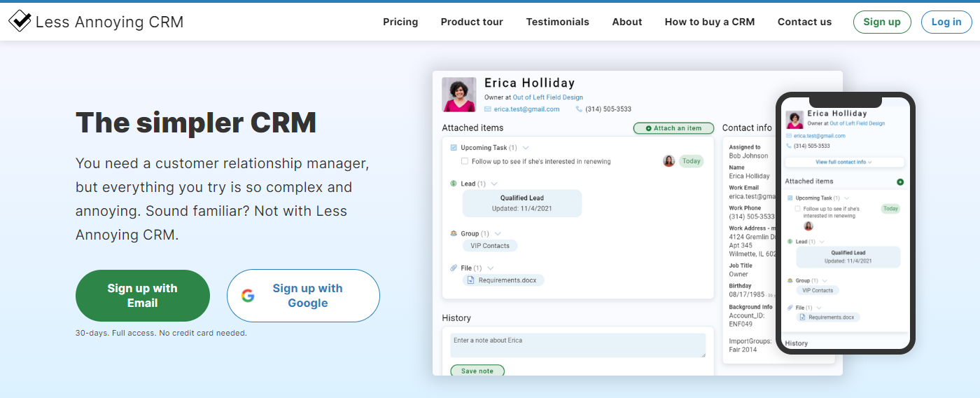Click the paperclip File icon in desktop view
The image size is (980, 398).
pyautogui.click(x=454, y=268)
